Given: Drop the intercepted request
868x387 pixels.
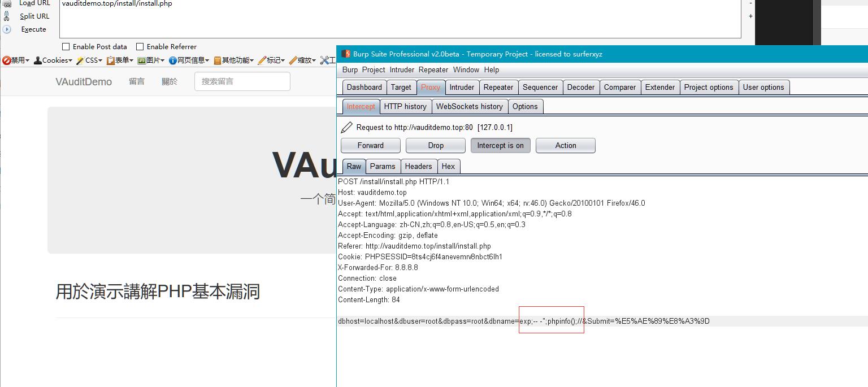Looking at the screenshot, I should [436, 146].
